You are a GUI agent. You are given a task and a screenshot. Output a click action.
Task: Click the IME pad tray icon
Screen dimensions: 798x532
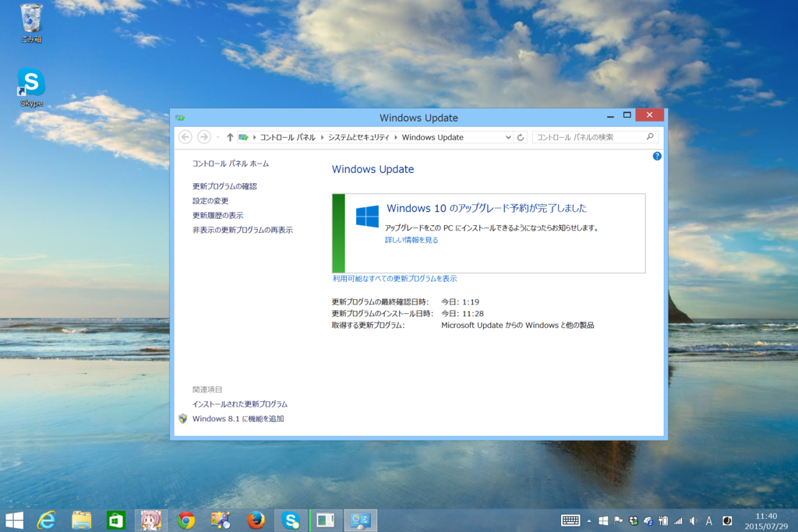click(x=727, y=521)
